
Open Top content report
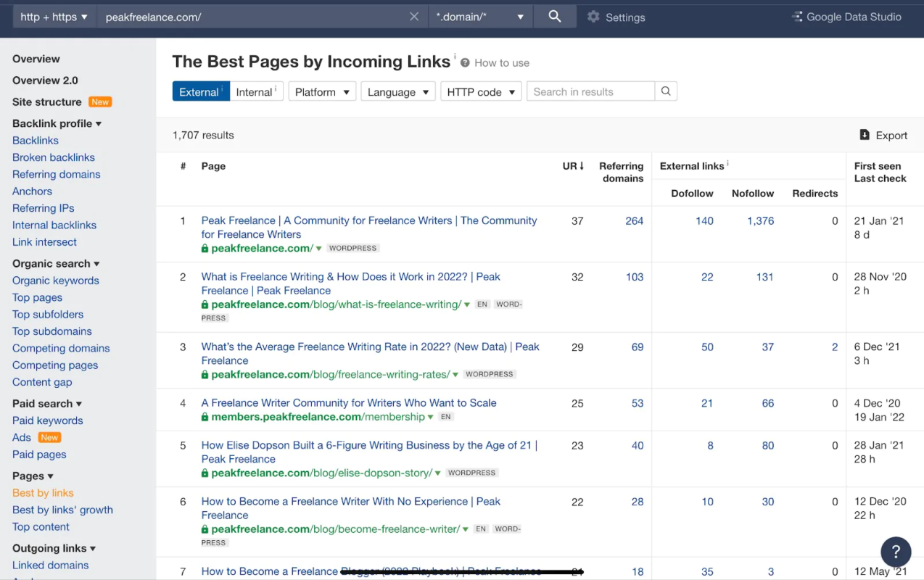coord(41,527)
